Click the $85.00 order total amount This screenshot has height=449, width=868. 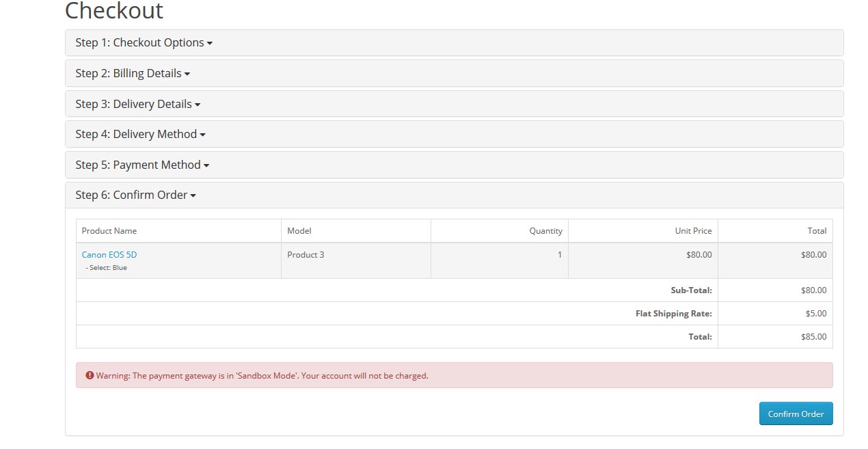[813, 337]
